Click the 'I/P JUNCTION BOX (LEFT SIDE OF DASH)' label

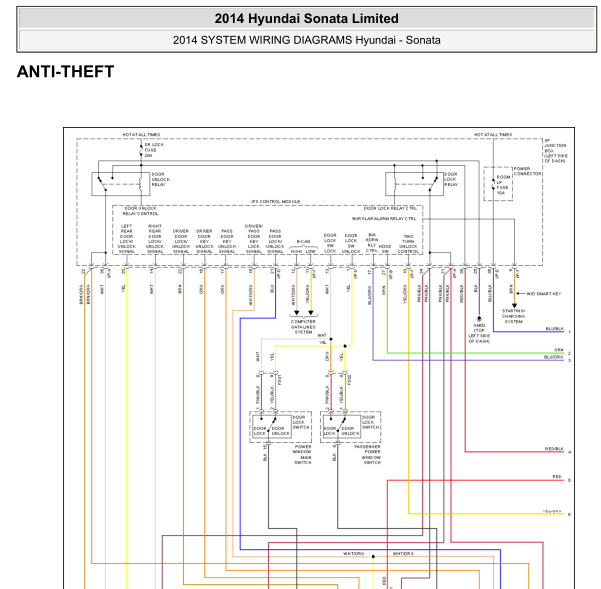pyautogui.click(x=556, y=151)
